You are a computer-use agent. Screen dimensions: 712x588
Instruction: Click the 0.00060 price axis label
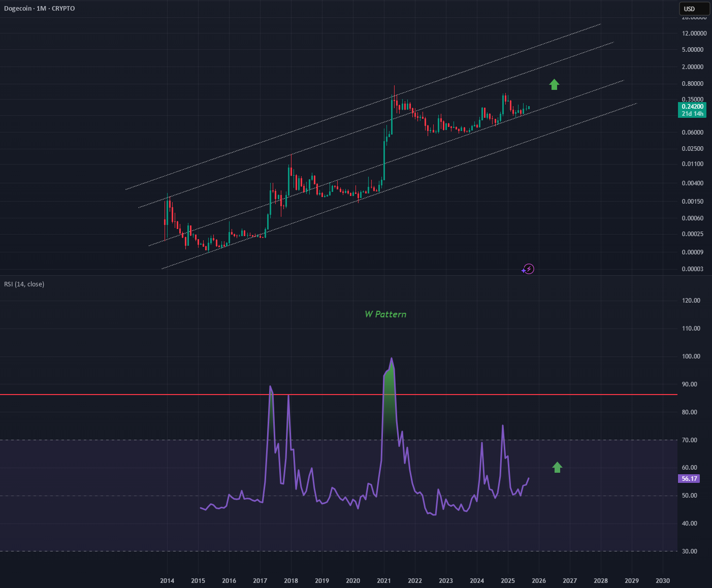coord(693,218)
